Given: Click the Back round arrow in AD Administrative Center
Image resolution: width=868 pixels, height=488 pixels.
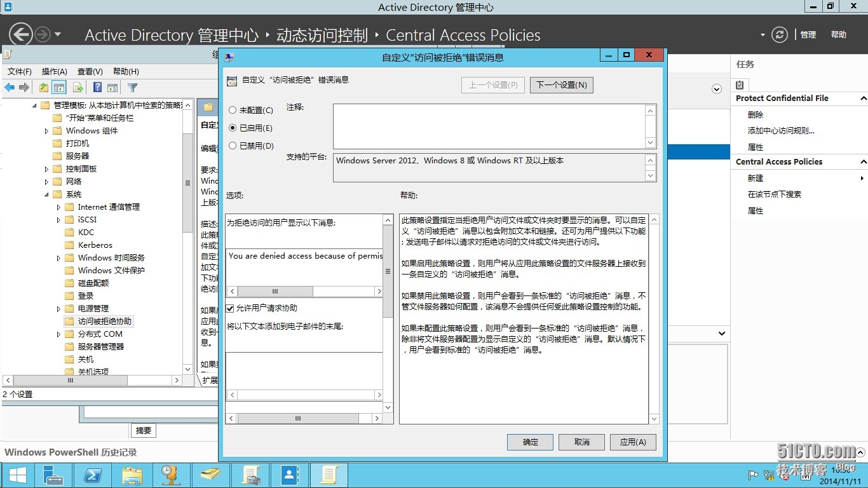Looking at the screenshot, I should tap(20, 34).
